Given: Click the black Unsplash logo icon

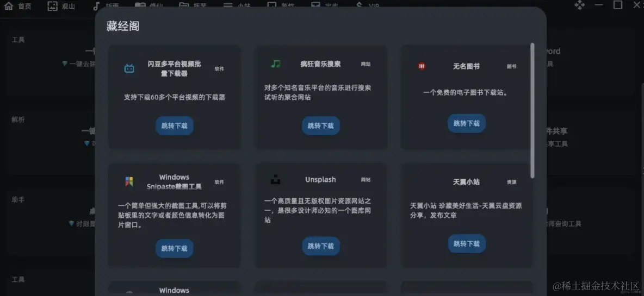Looking at the screenshot, I should (275, 180).
